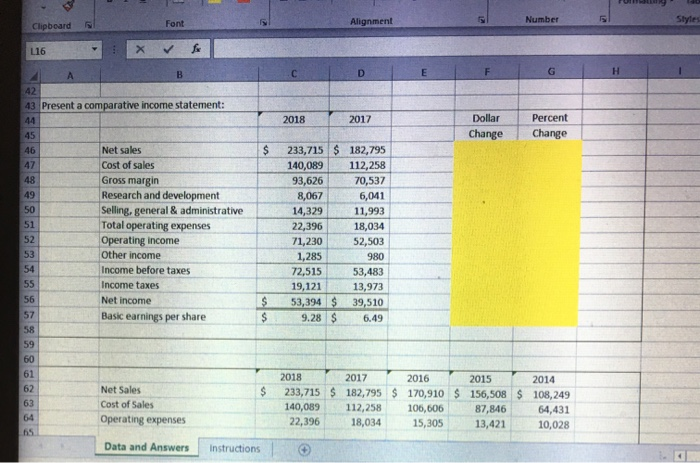The height and width of the screenshot is (463, 700).
Task: Open Insert Function (fx) dialog
Action: [196, 49]
